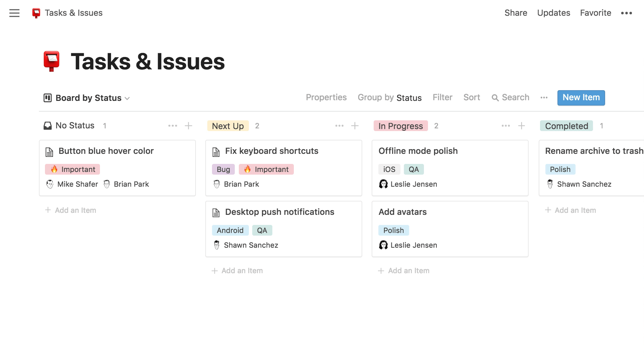Click the Board by Status view icon
The height and width of the screenshot is (362, 644).
[x=47, y=98]
